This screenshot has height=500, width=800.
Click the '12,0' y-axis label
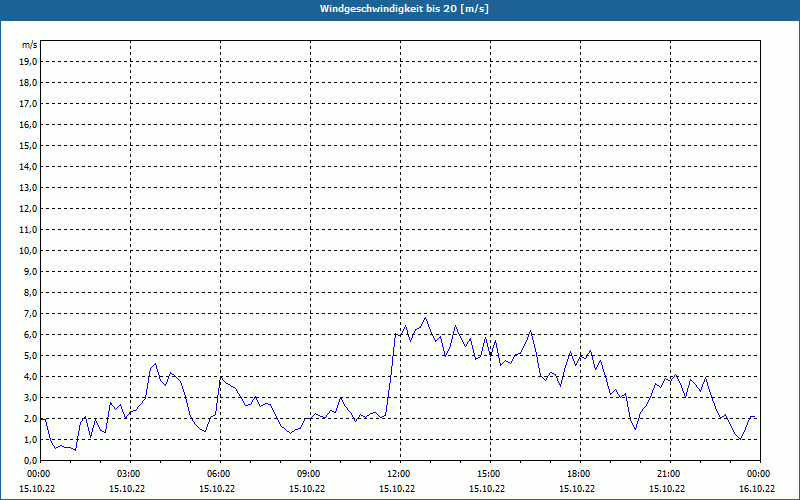[27, 209]
